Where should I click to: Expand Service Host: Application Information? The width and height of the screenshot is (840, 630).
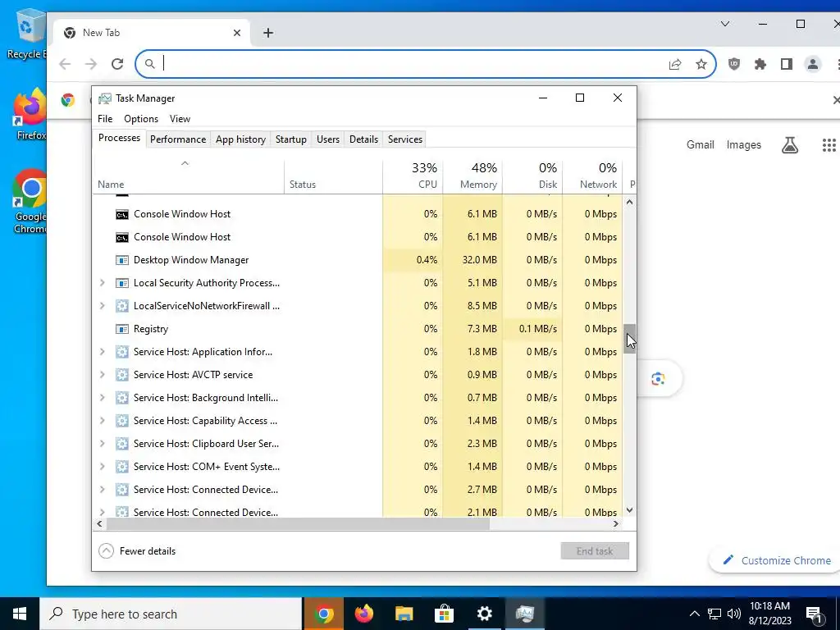point(103,352)
